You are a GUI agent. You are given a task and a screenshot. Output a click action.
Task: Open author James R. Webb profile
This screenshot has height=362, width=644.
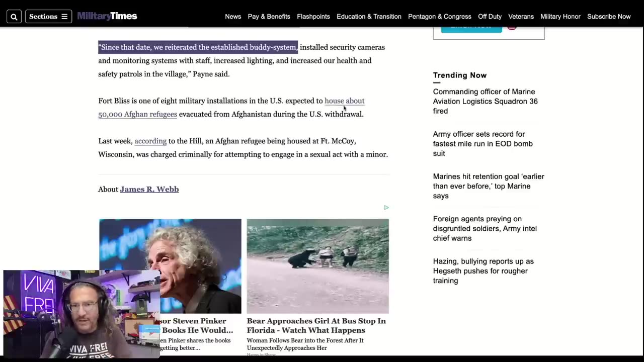[149, 189]
